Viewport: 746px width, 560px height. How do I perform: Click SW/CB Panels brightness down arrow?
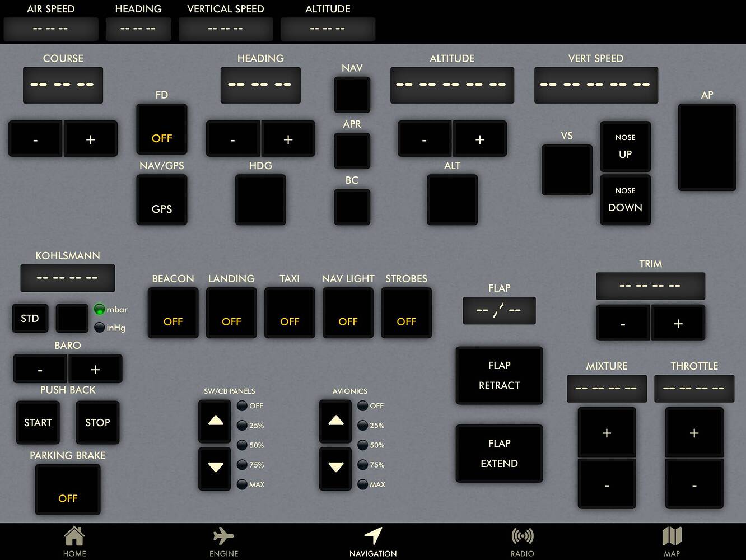[x=216, y=468]
